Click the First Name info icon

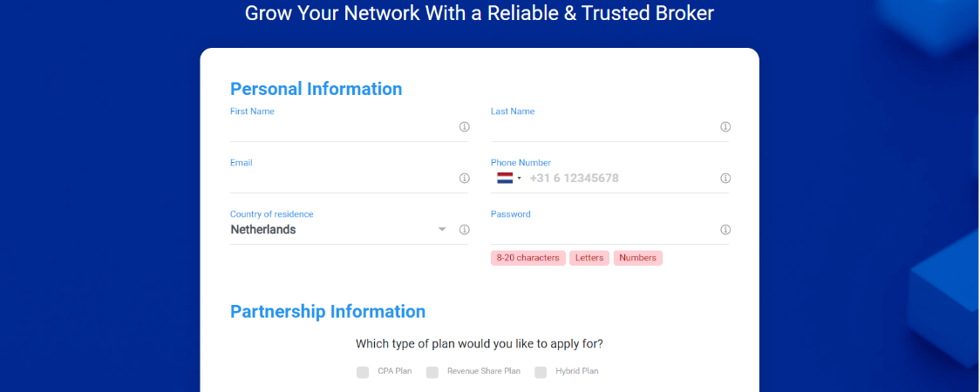(465, 126)
